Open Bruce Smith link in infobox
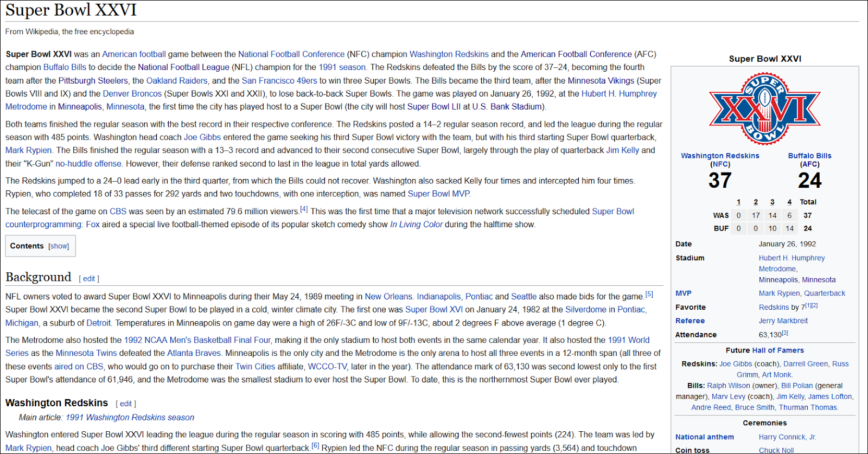 pyautogui.click(x=755, y=407)
